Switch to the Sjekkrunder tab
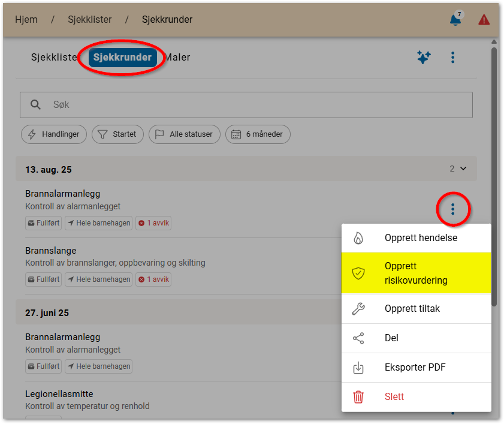 [122, 58]
